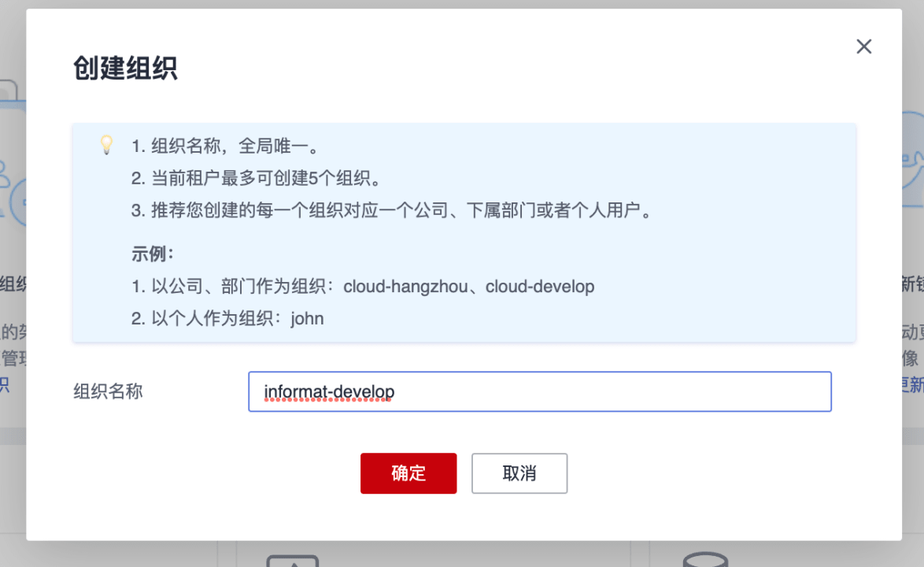
Task: Cancel via the 取消 button
Action: pyautogui.click(x=519, y=473)
